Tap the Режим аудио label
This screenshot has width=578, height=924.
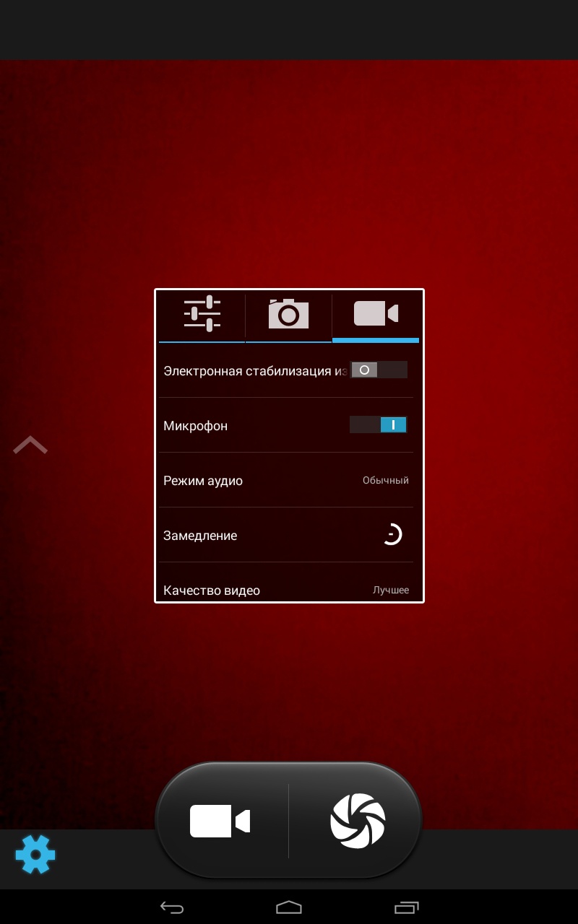[x=203, y=481]
